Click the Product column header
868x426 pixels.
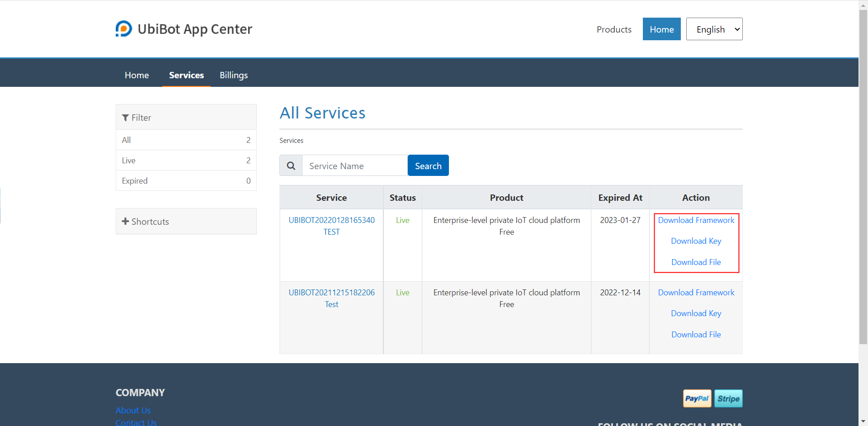coord(506,198)
